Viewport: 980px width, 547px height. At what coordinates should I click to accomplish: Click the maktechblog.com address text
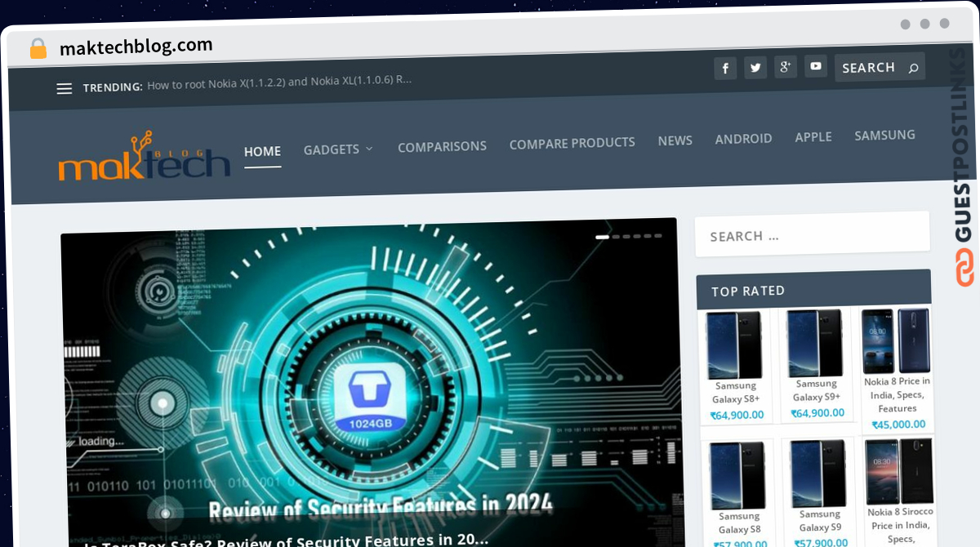coord(136,47)
